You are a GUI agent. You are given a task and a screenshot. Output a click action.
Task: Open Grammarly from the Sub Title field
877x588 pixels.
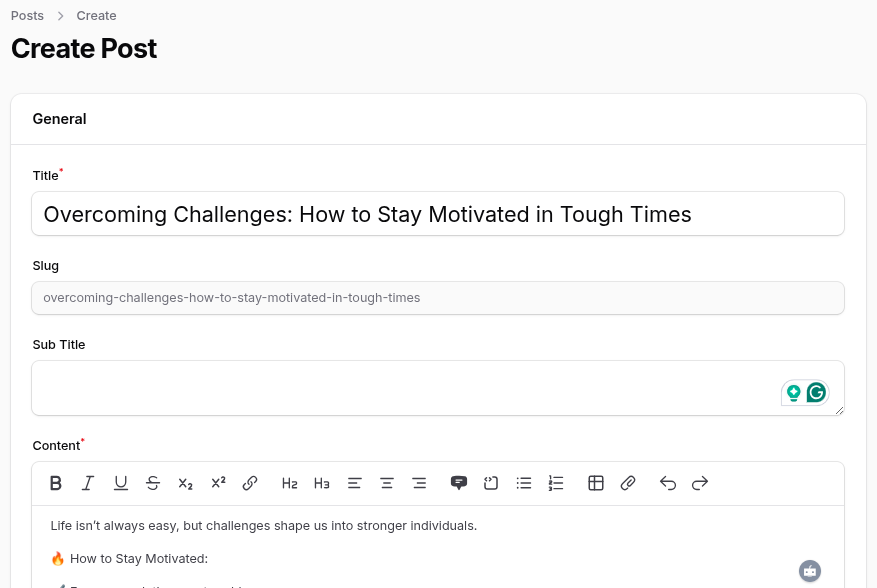point(817,392)
